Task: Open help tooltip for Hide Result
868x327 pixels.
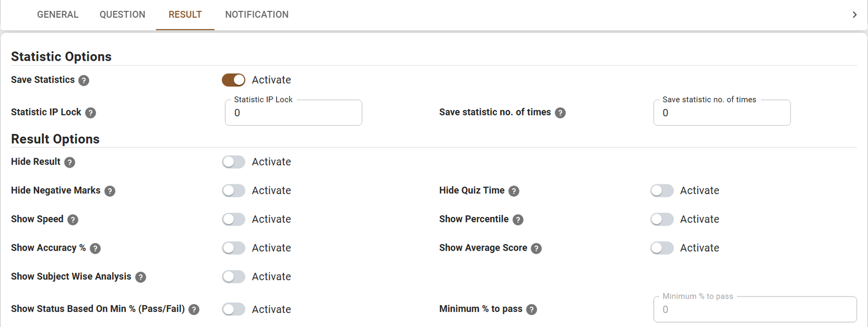Action: coord(69,162)
